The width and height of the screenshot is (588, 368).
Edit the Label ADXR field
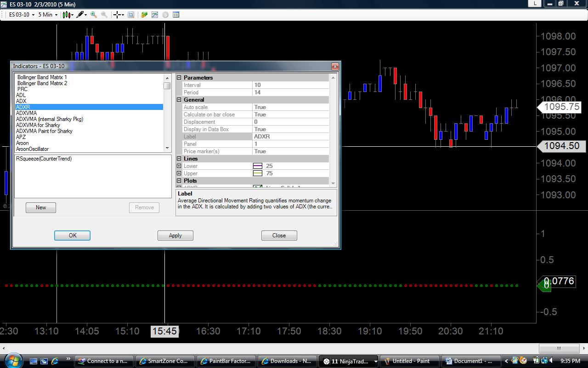tap(291, 137)
